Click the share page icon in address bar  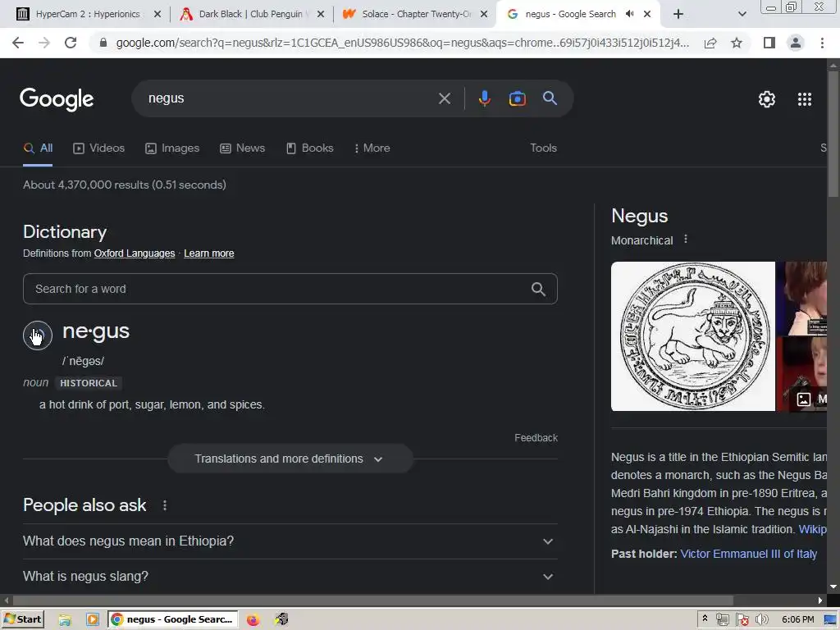pyautogui.click(x=710, y=43)
